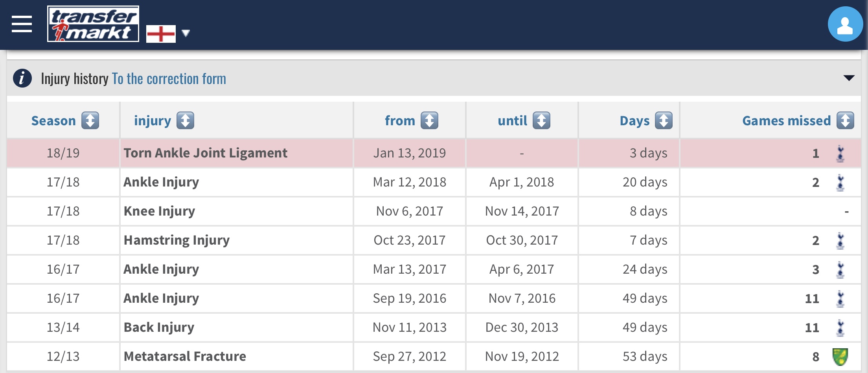
Task: Sort table by Days column arrows
Action: coord(664,121)
